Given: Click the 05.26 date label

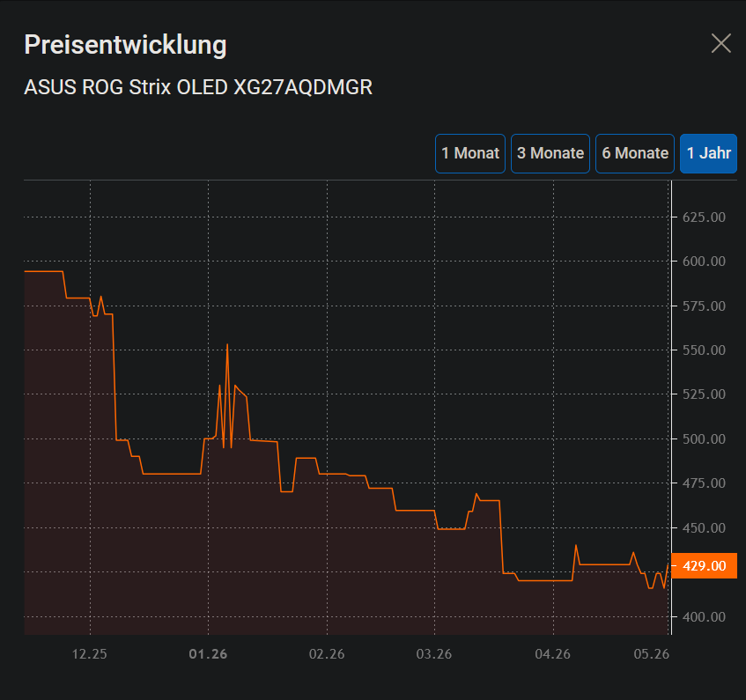Looking at the screenshot, I should pyautogui.click(x=652, y=654).
